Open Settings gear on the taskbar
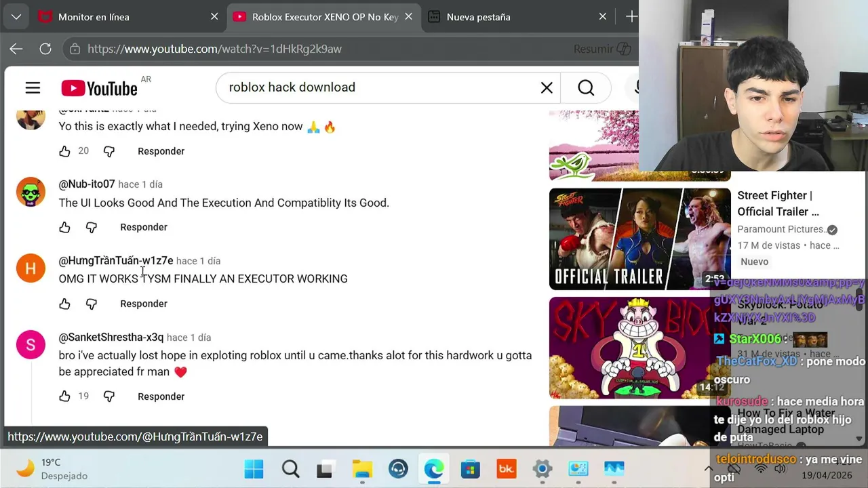The width and height of the screenshot is (868, 488). pos(542,469)
